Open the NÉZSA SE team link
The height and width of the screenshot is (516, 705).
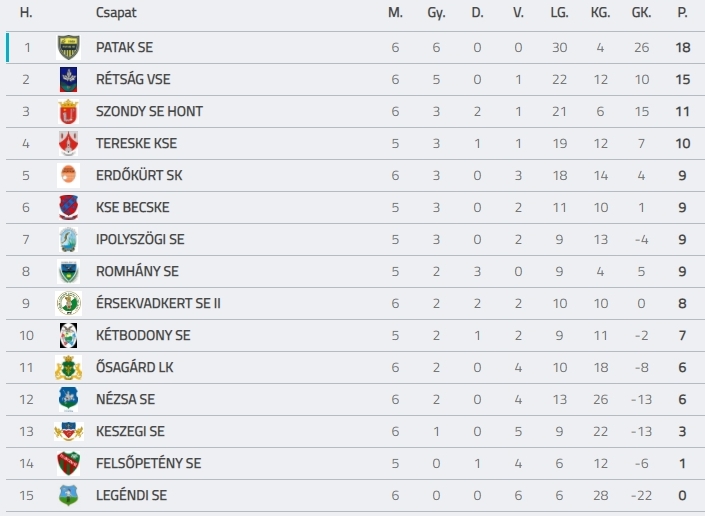[x=125, y=399]
